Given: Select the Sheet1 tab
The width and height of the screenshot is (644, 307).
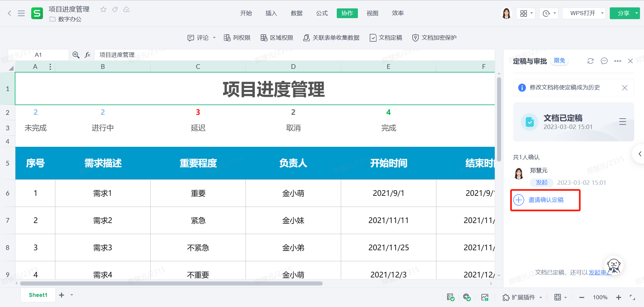Looking at the screenshot, I should tap(38, 295).
